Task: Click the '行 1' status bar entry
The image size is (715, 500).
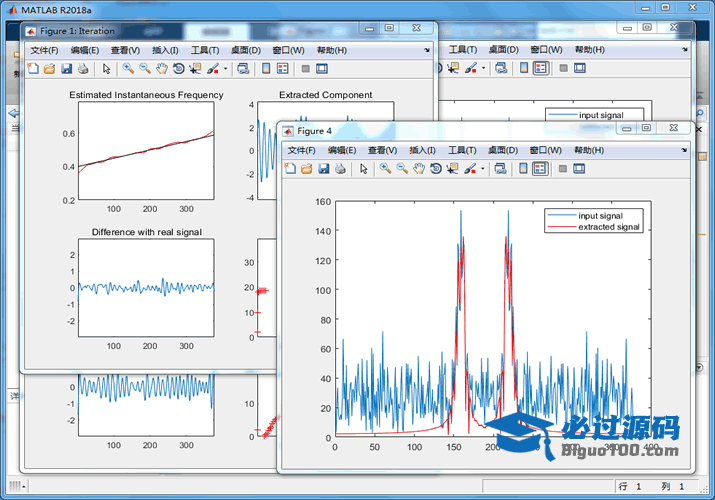Action: [x=630, y=486]
